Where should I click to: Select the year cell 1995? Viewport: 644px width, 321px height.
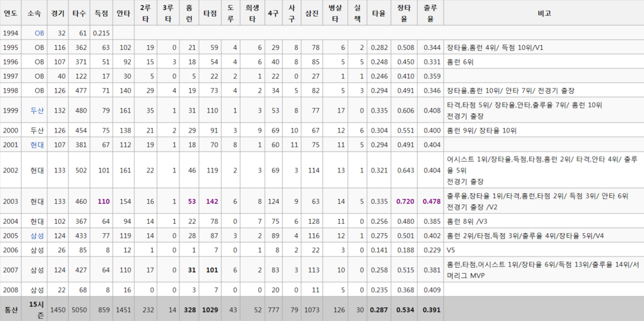(10, 47)
